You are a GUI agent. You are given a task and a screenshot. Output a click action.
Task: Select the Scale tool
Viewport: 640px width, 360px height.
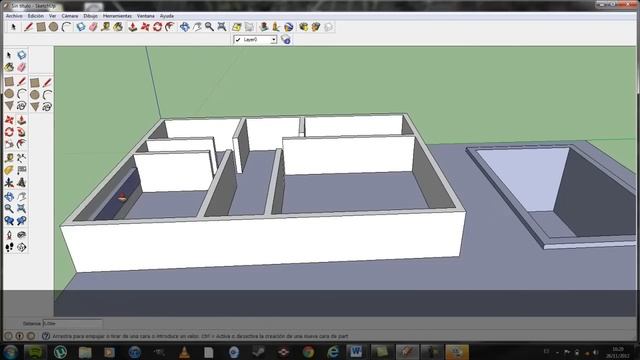[x=9, y=144]
